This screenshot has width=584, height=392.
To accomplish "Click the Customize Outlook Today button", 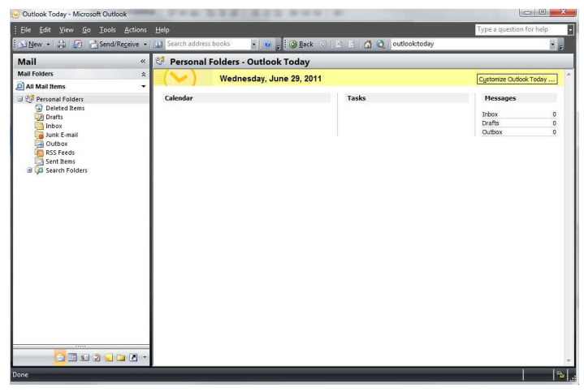I will [x=517, y=80].
